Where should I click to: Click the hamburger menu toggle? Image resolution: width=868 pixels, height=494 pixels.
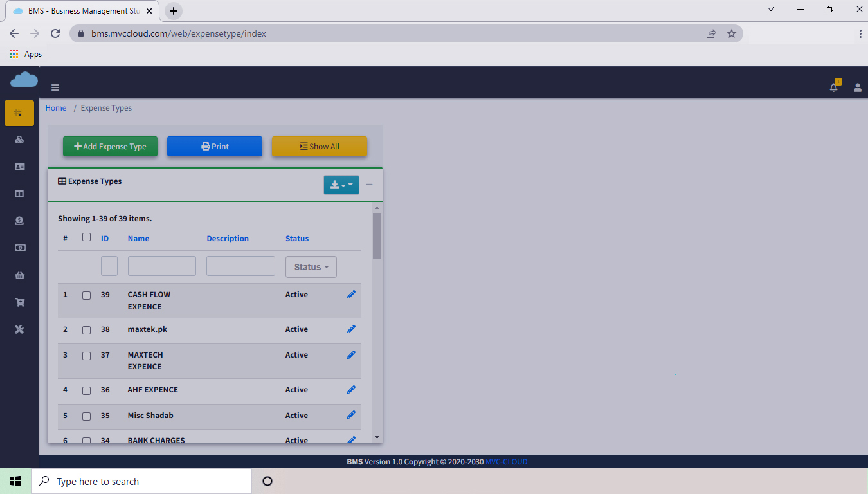(x=55, y=87)
